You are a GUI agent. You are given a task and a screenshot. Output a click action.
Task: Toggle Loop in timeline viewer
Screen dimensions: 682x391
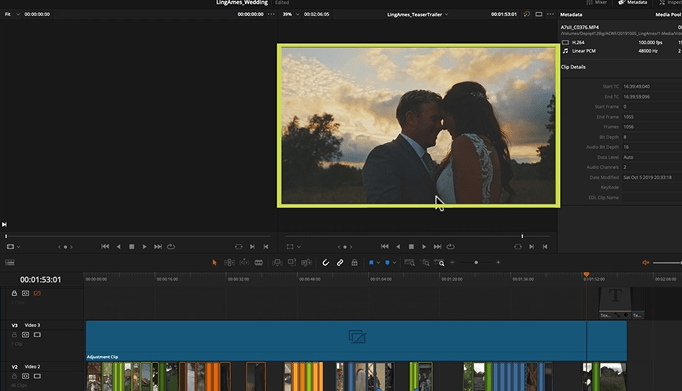(451, 247)
